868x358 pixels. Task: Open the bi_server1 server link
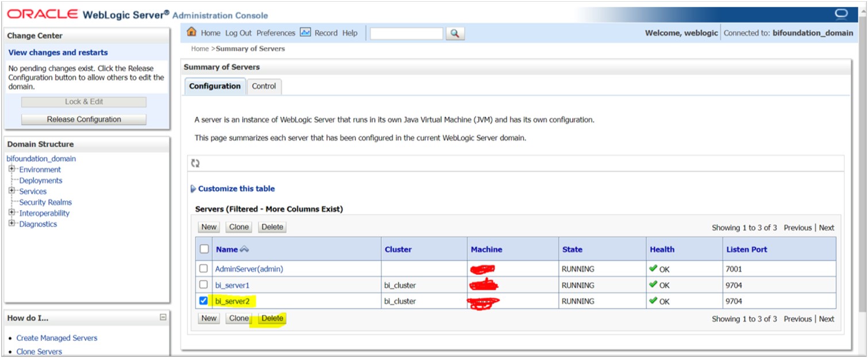(232, 285)
